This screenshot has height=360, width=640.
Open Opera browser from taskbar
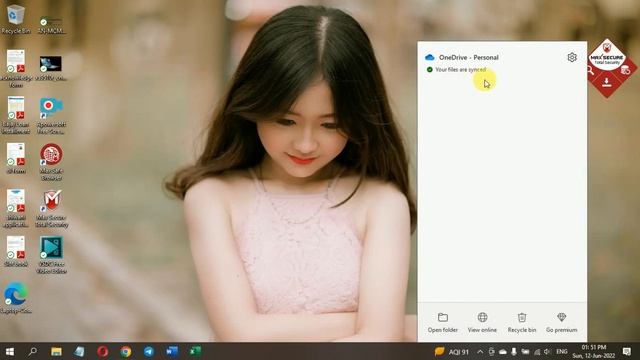(102, 351)
